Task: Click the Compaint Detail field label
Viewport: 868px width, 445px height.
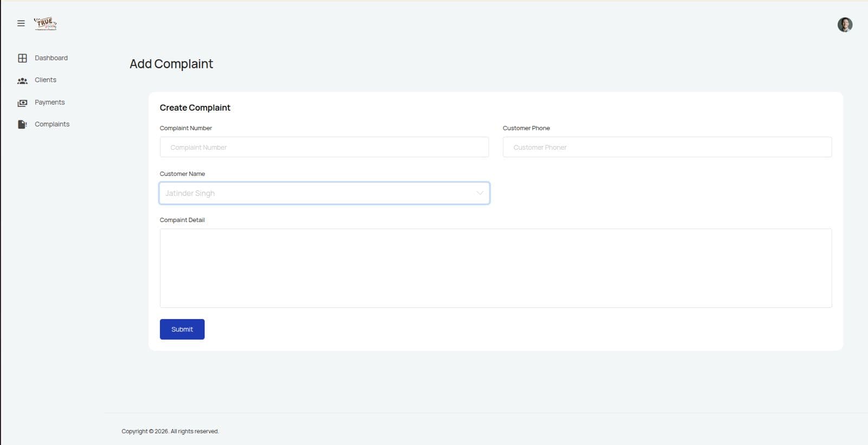Action: click(182, 220)
